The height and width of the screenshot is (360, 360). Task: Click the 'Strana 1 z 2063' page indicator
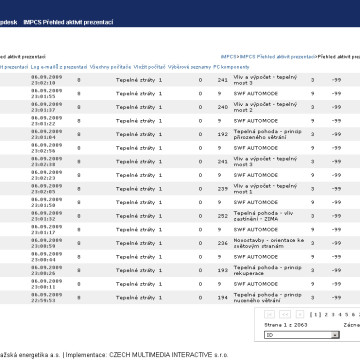[286, 325]
